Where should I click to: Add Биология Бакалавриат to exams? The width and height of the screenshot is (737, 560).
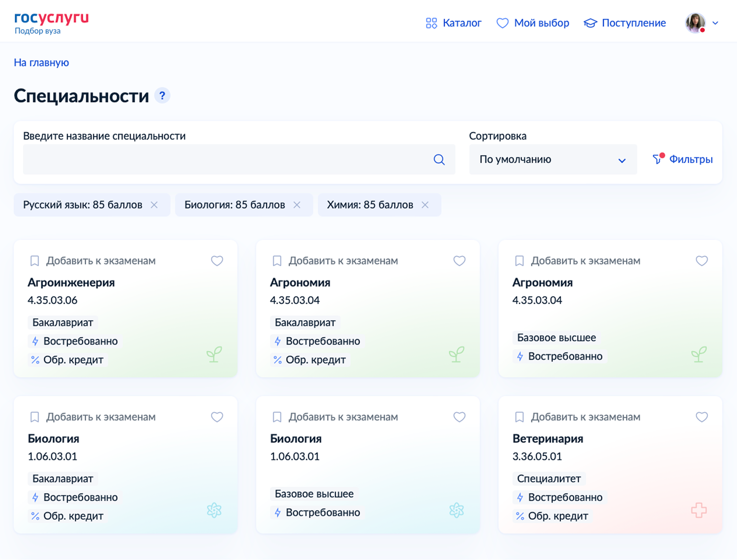(x=92, y=417)
